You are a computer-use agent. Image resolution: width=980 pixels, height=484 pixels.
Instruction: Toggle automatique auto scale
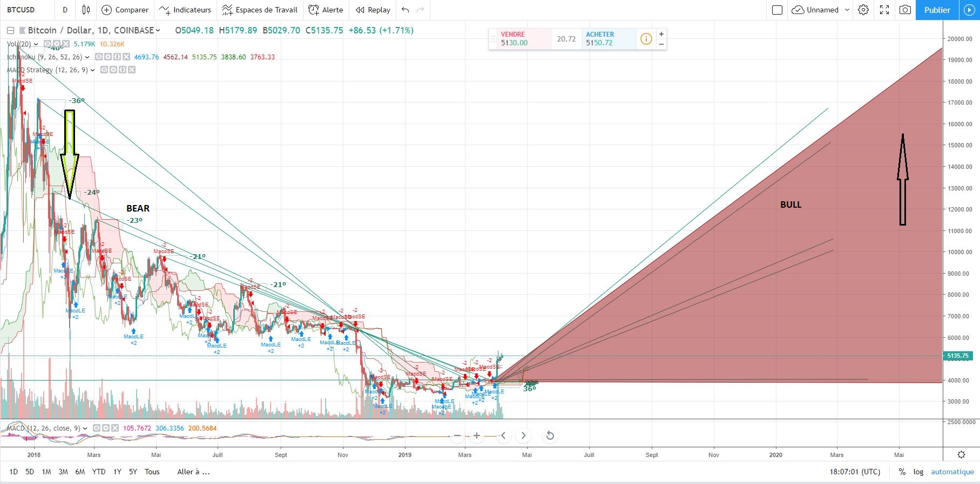coord(952,472)
